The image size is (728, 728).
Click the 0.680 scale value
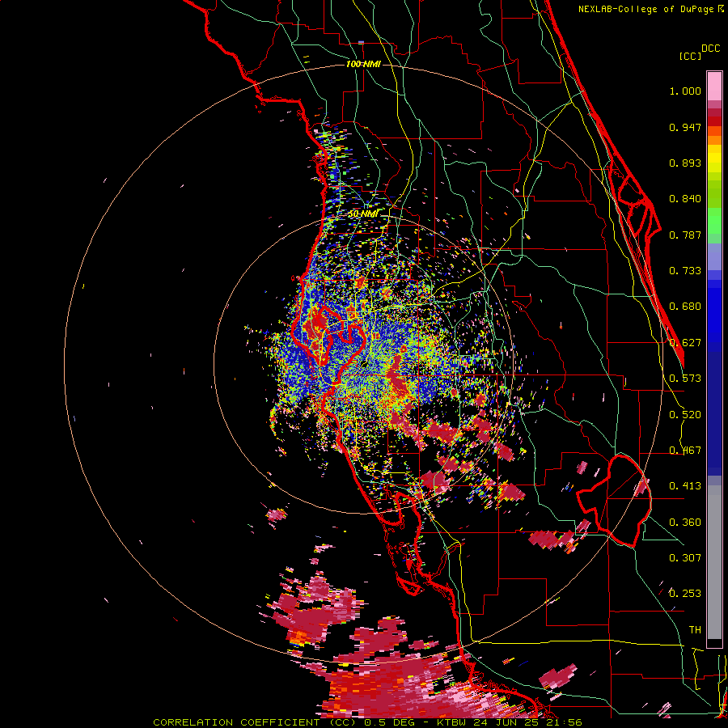[685, 307]
